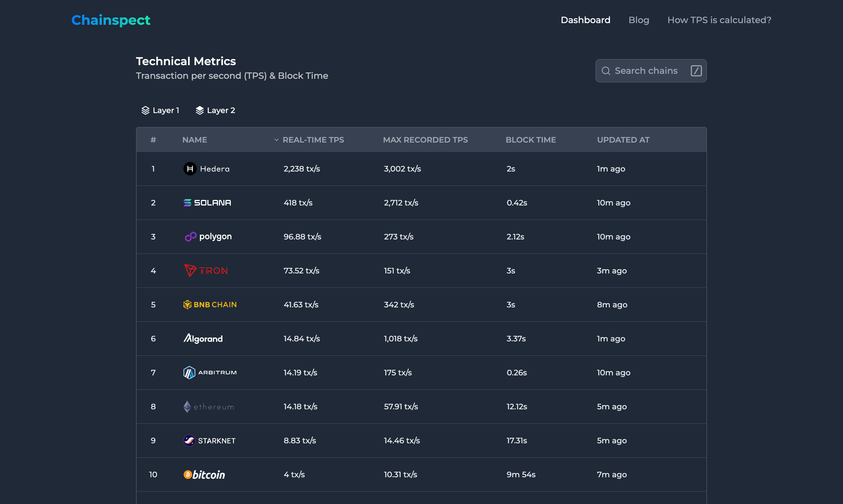This screenshot has width=843, height=504.
Task: Click the Polygon logo icon
Action: (x=190, y=236)
